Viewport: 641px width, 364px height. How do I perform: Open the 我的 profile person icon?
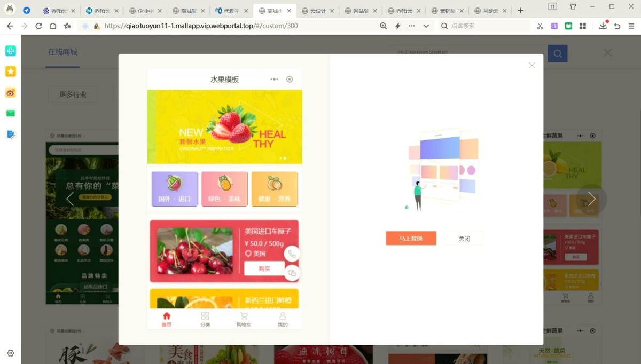point(283,315)
